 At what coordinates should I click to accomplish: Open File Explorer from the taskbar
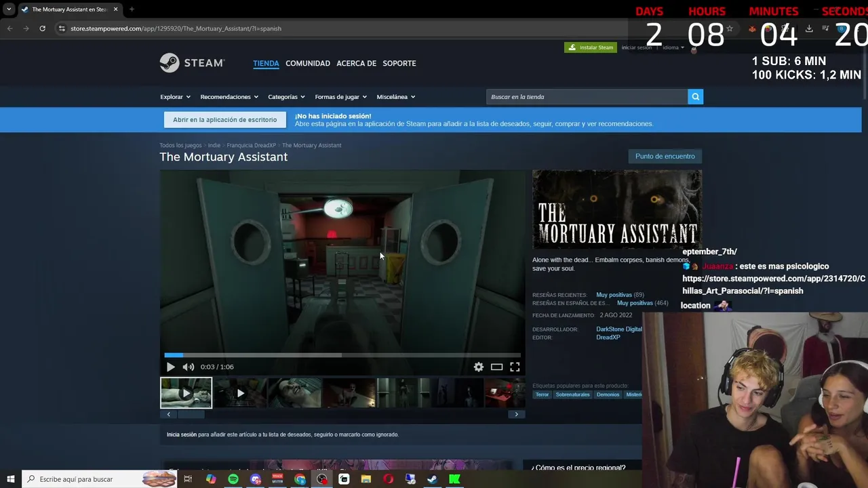coord(366,479)
